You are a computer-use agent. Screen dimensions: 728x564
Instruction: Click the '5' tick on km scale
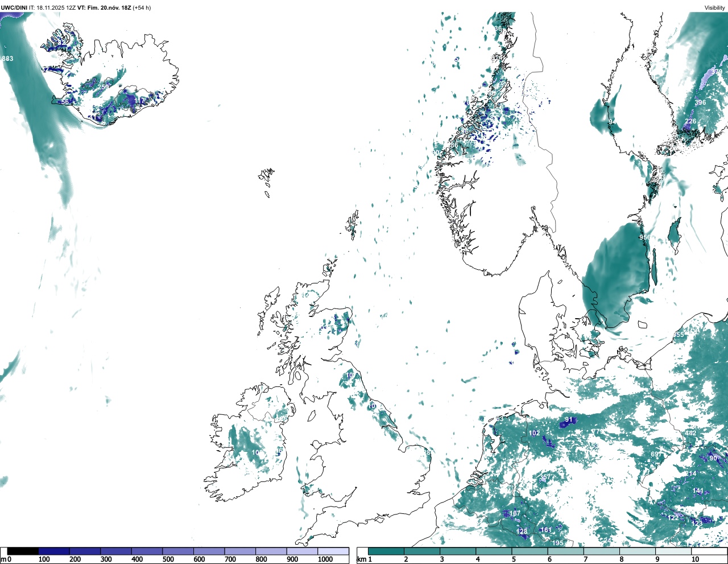[x=514, y=559]
